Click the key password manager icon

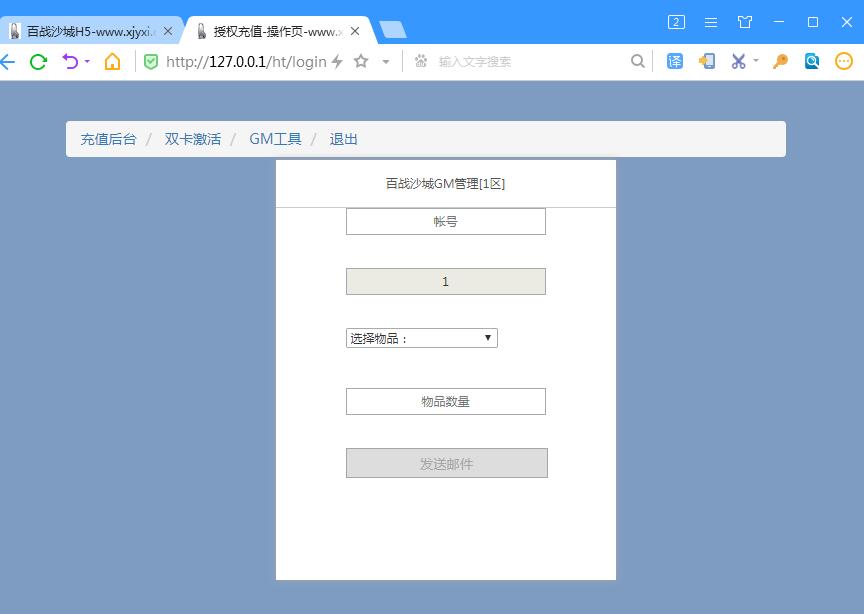780,62
